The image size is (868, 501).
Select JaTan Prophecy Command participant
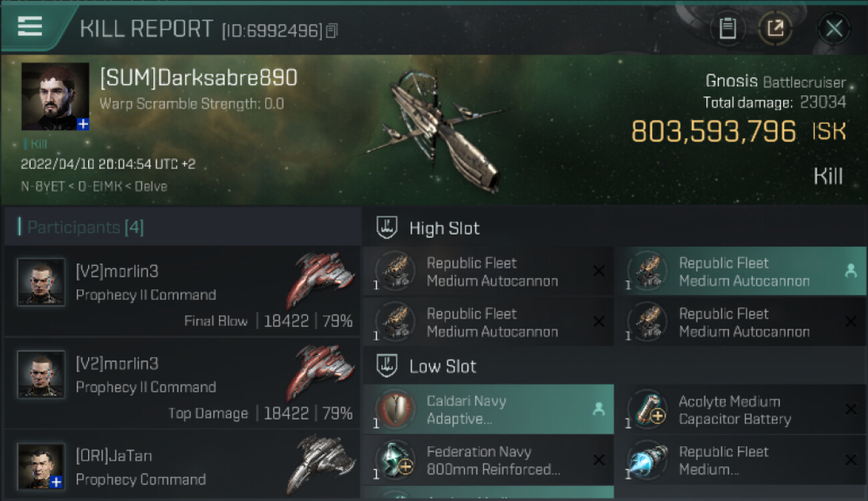182,465
